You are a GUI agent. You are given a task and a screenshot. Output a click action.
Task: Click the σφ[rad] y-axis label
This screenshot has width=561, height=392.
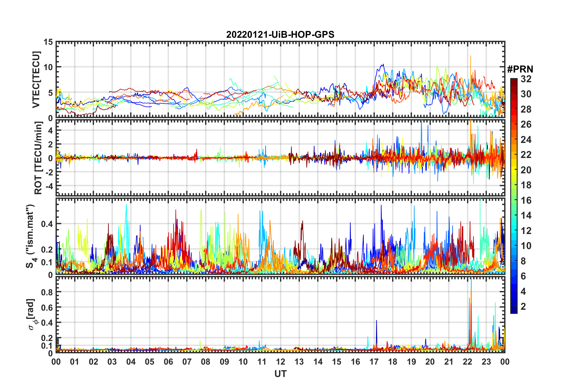point(32,314)
